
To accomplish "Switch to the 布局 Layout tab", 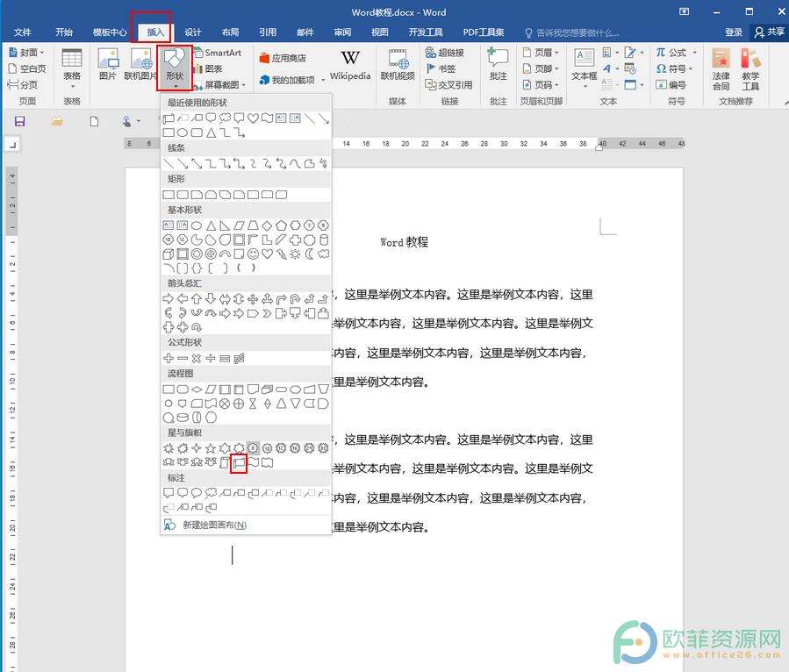I will (x=230, y=32).
